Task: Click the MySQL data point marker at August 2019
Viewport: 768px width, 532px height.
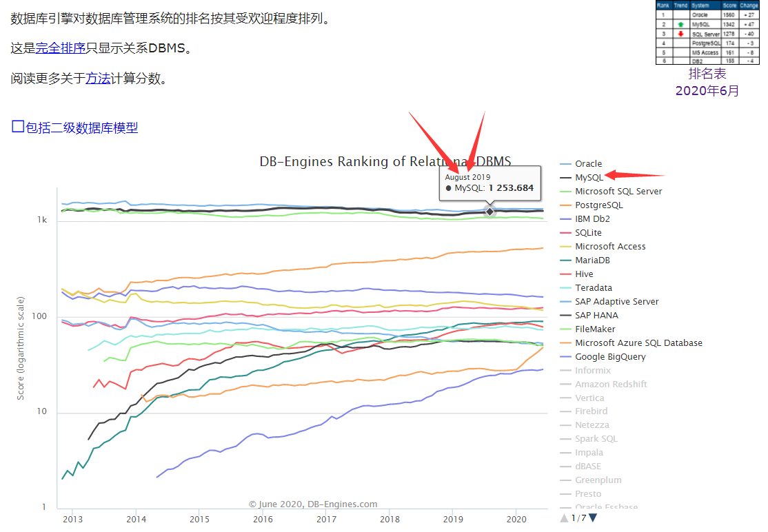Action: (x=489, y=212)
